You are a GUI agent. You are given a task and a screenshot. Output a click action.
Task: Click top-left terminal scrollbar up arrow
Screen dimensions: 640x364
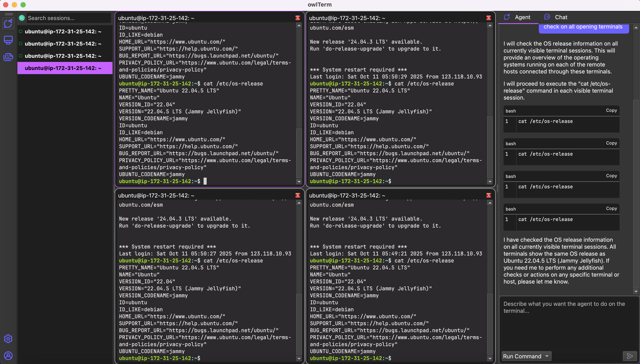coord(299,25)
